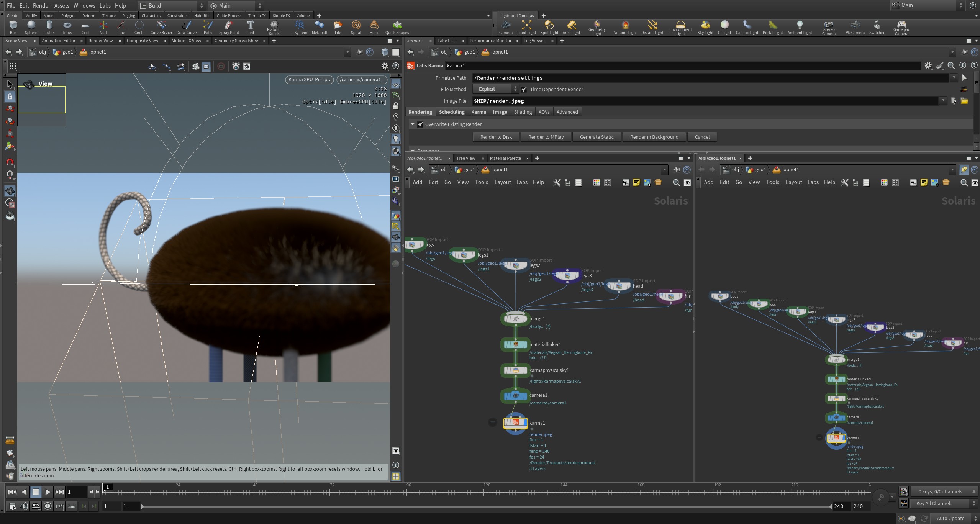
Task: Create a Sphere from the shelf
Action: click(x=31, y=27)
